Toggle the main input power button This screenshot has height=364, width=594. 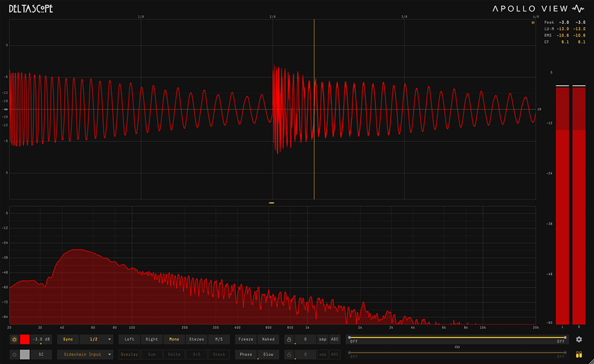coord(14,339)
